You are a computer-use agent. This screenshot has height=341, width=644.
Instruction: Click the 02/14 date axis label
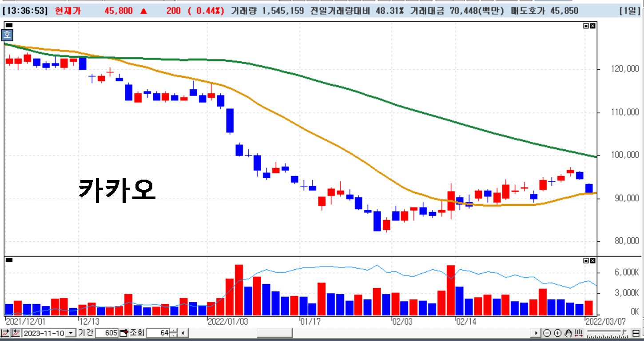pos(465,321)
